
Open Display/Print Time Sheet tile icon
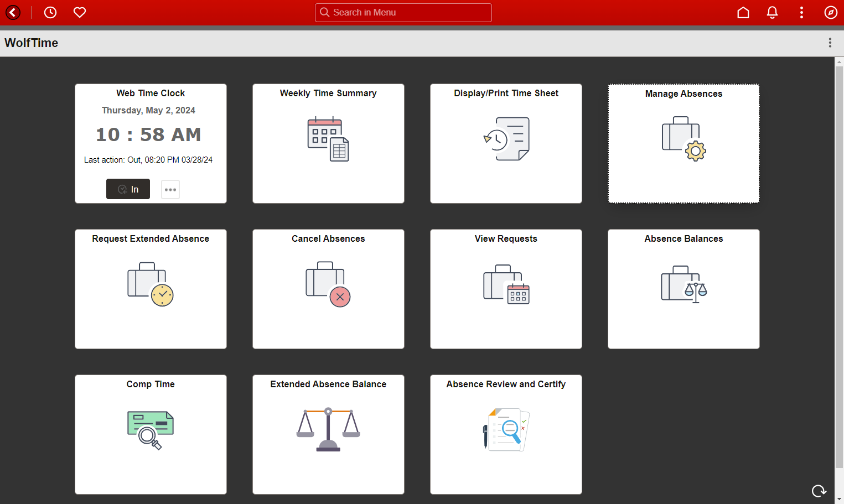click(506, 139)
